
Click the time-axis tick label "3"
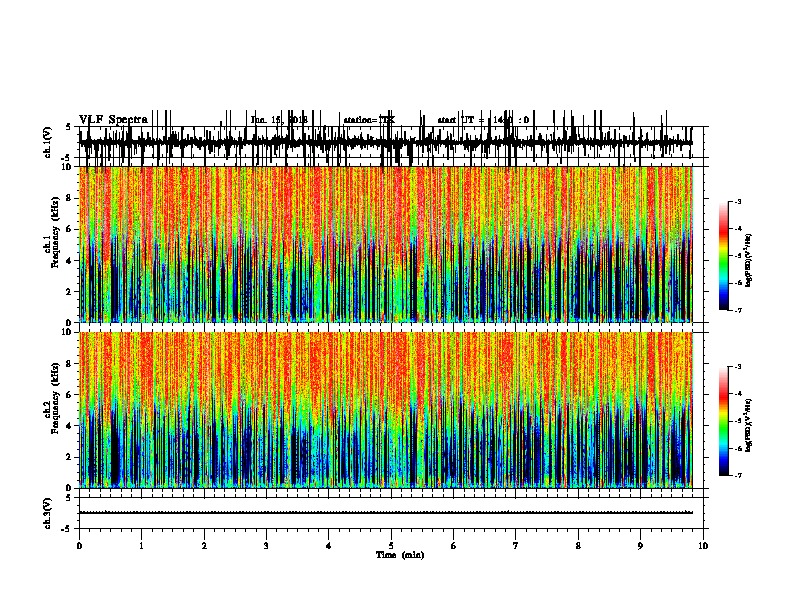(x=266, y=546)
